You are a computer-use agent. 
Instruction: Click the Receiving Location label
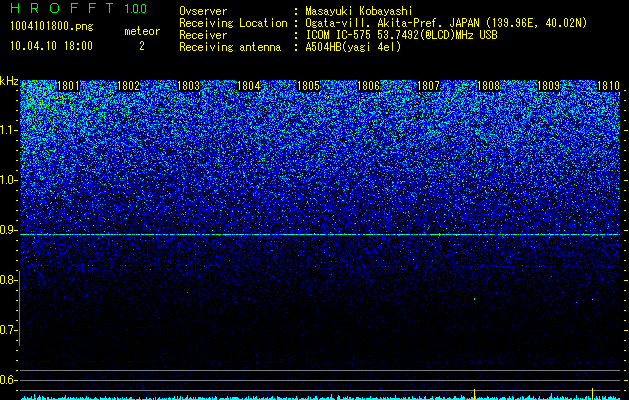[x=233, y=23]
